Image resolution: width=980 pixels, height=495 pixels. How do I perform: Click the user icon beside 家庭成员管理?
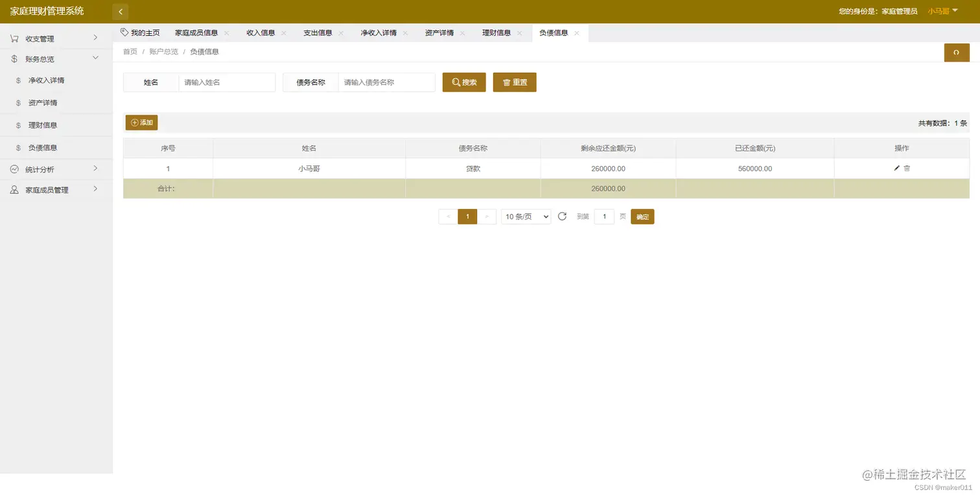pos(14,189)
